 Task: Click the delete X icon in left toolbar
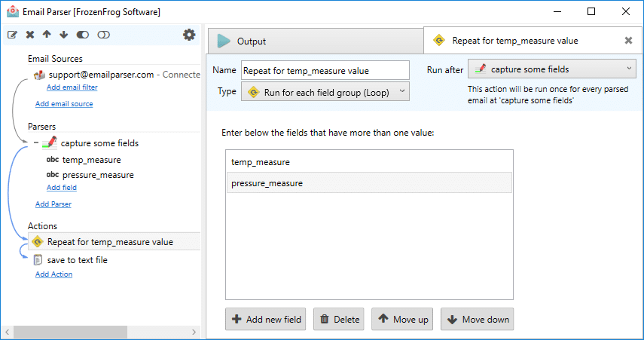pos(30,35)
